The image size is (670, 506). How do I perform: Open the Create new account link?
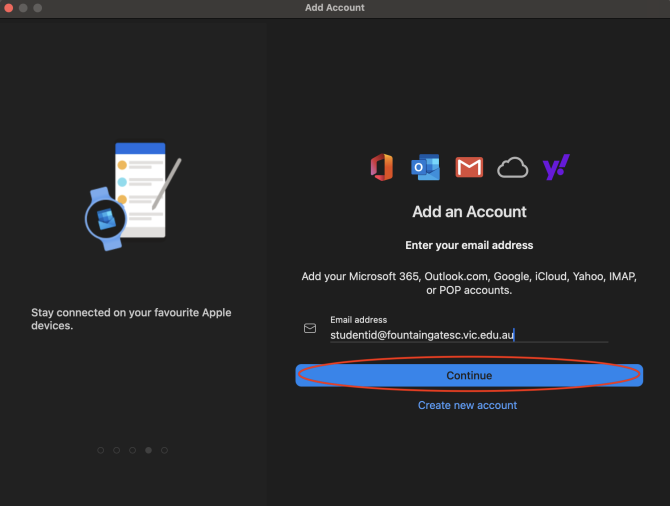coord(467,405)
